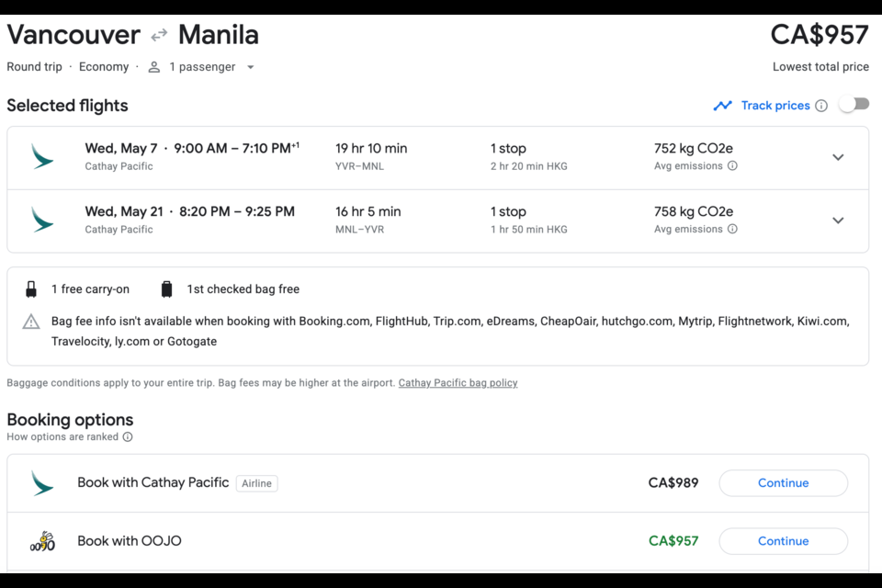Open the 1 passenger dropdown
882x588 pixels.
(202, 67)
